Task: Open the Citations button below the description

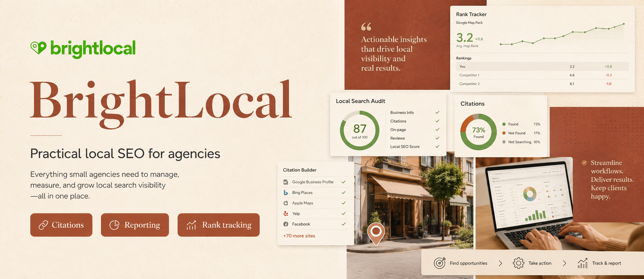Action: click(x=61, y=225)
